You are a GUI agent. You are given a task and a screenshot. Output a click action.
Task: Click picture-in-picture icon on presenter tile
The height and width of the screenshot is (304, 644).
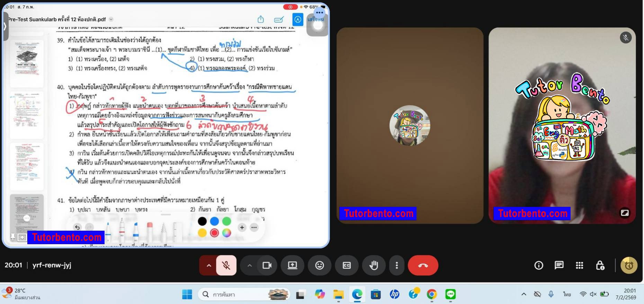(x=625, y=213)
